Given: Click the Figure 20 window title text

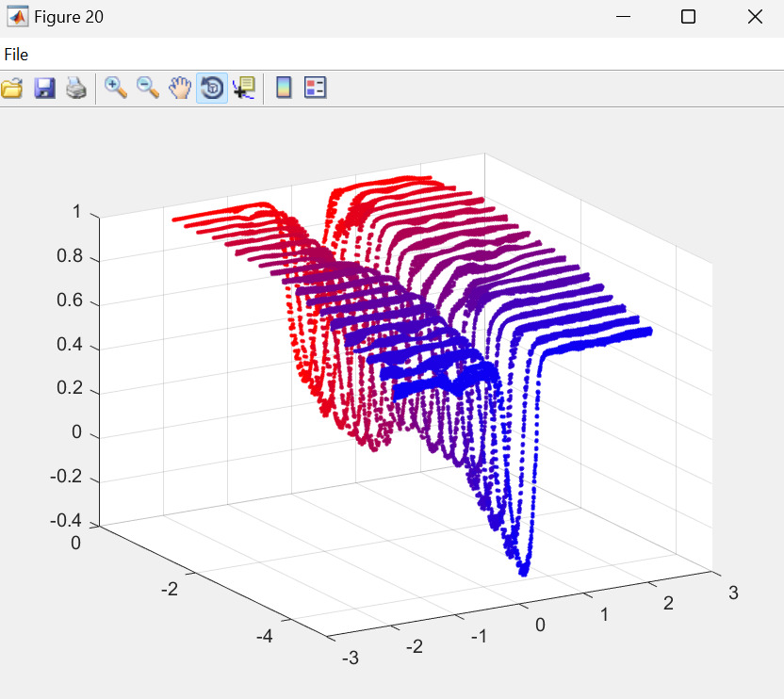Looking at the screenshot, I should (69, 17).
